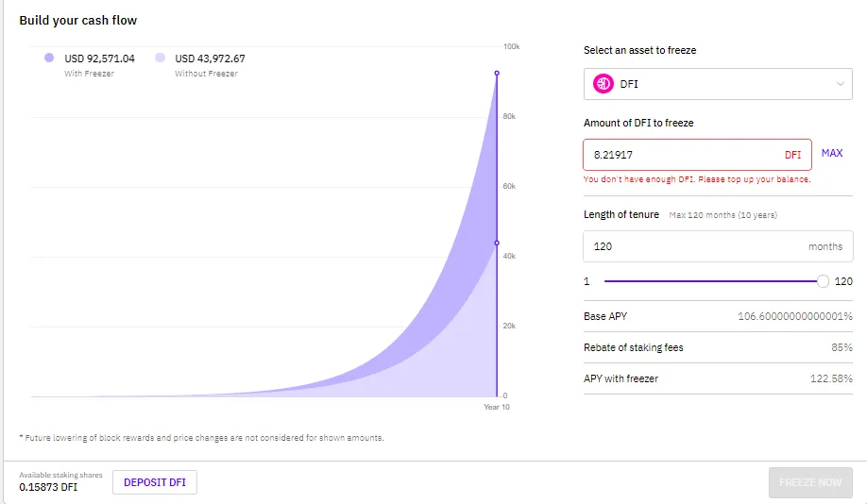This screenshot has height=504, width=867.
Task: Click the MAX amount link
Action: 832,153
